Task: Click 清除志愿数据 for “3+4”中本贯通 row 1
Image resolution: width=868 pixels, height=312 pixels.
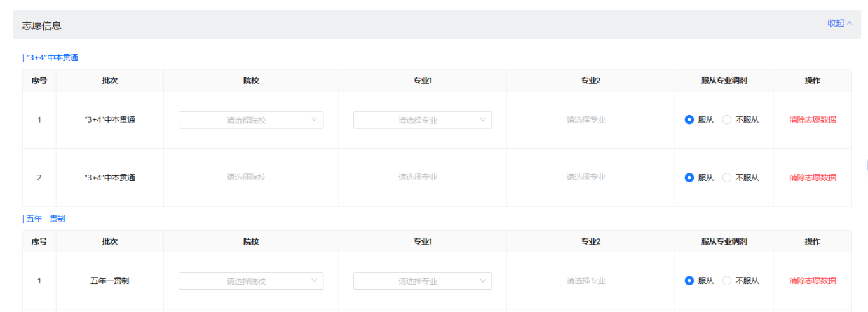Action: pyautogui.click(x=812, y=119)
